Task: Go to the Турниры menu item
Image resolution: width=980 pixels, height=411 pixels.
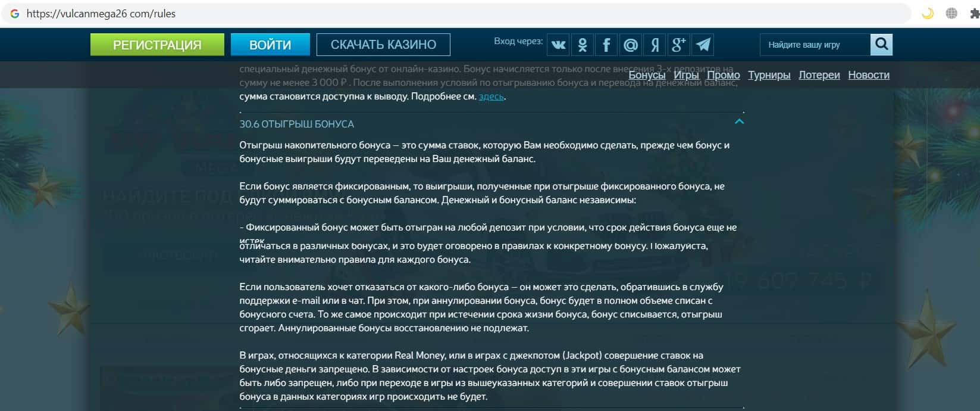Action: (x=769, y=75)
